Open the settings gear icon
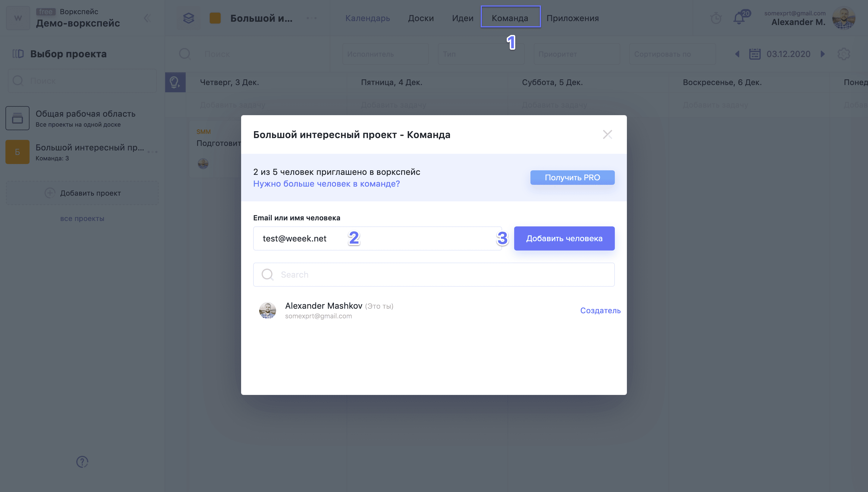The image size is (868, 492). tap(844, 54)
